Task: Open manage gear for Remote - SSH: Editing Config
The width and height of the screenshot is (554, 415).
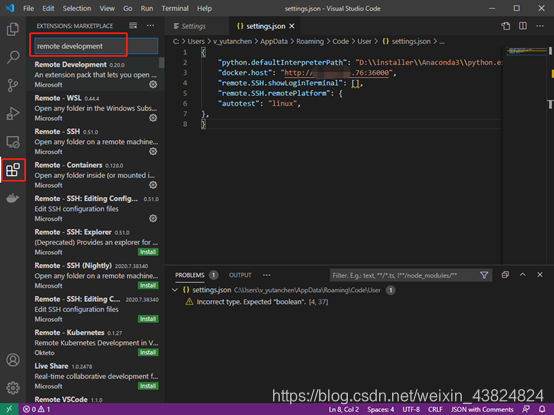Action: pos(153,218)
